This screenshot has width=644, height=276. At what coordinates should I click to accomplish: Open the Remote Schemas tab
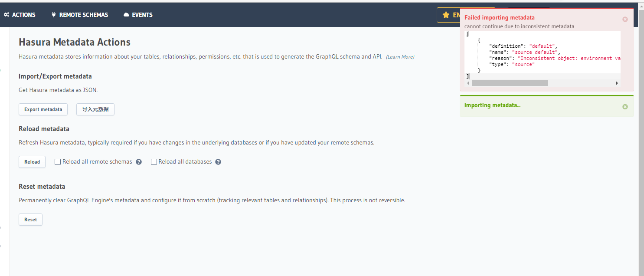click(x=79, y=15)
